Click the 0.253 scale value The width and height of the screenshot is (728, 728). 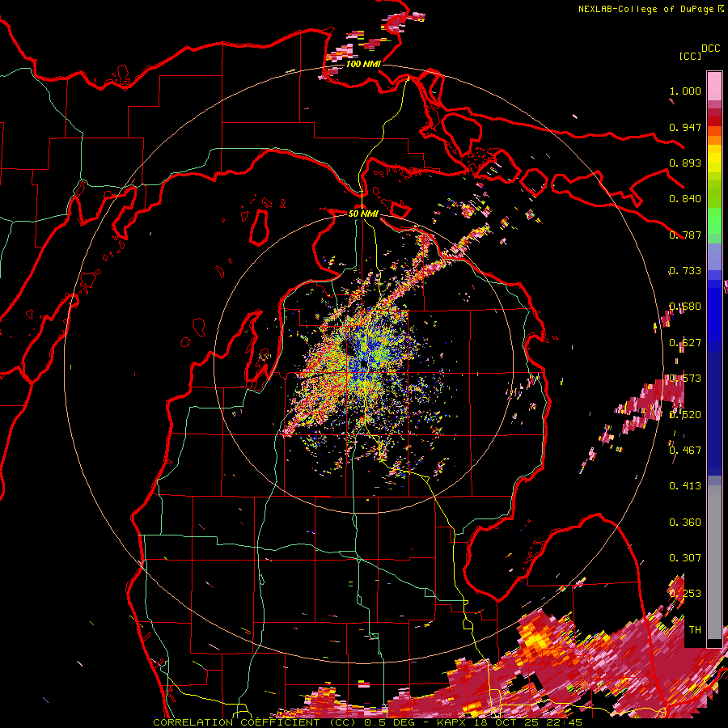685,594
